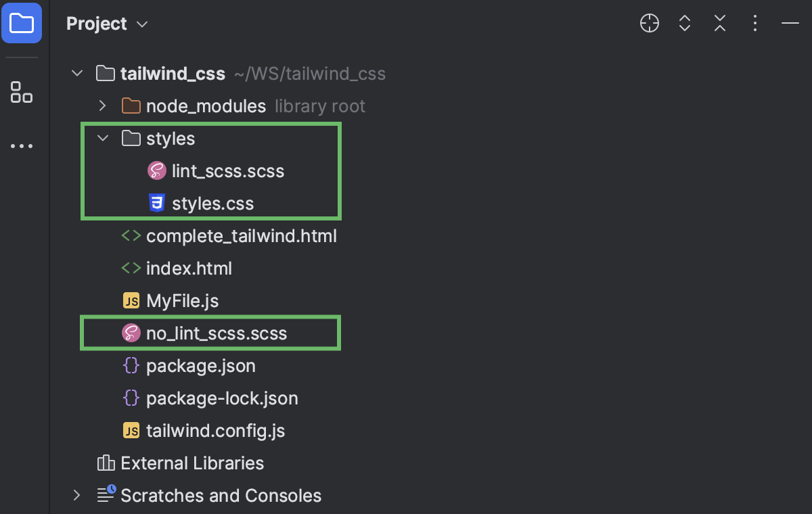Click the Project folder icon top left
Screen dimensions: 812x514
coord(21,22)
